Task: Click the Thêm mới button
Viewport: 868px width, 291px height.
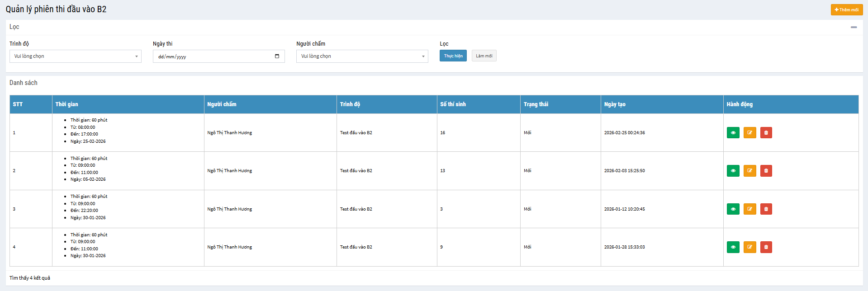Action: (846, 10)
